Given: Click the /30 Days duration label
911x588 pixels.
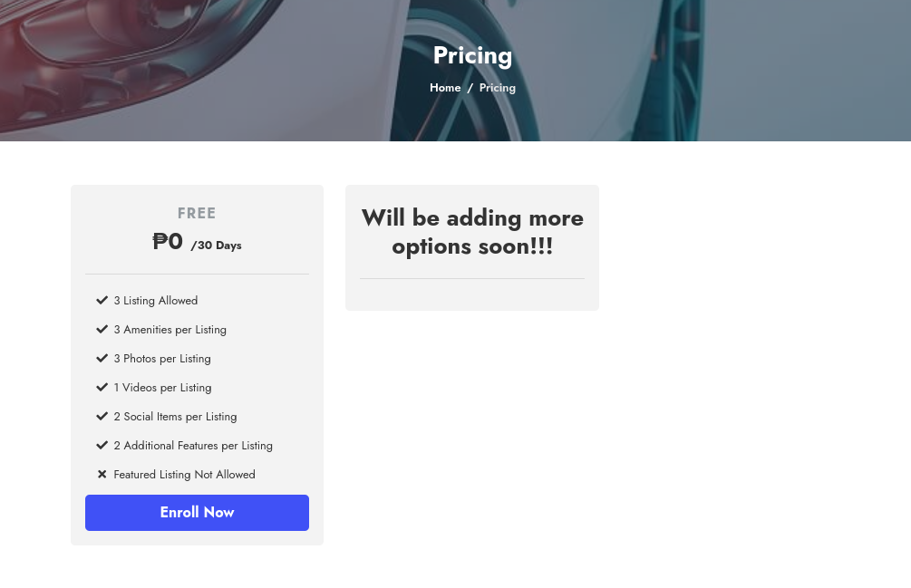Looking at the screenshot, I should [216, 246].
